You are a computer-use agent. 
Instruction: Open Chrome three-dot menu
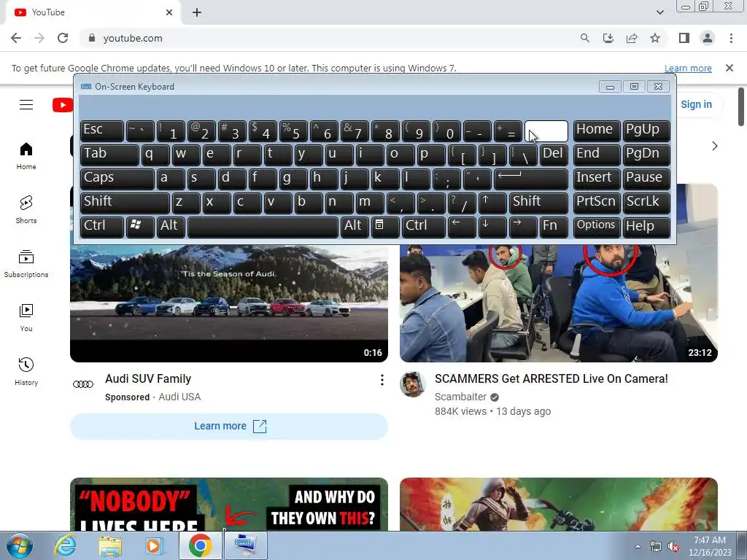pyautogui.click(x=731, y=38)
